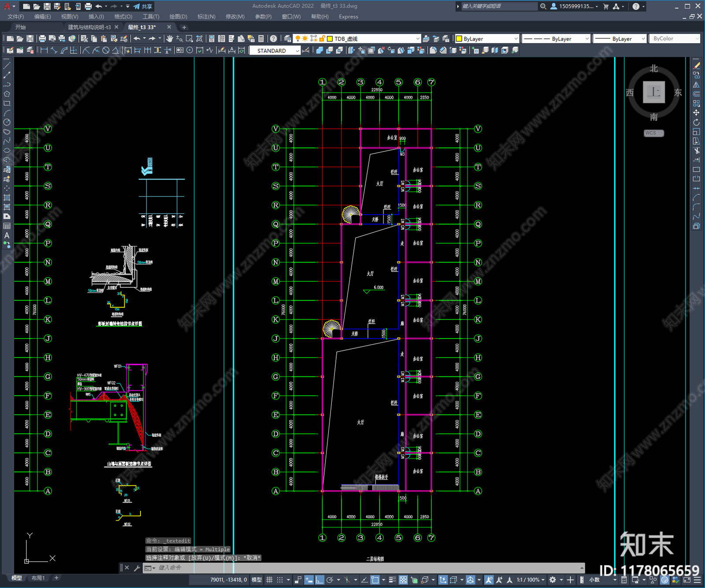This screenshot has width=705, height=588.
Task: Toggle lineweight display in status bar
Action: 393,580
